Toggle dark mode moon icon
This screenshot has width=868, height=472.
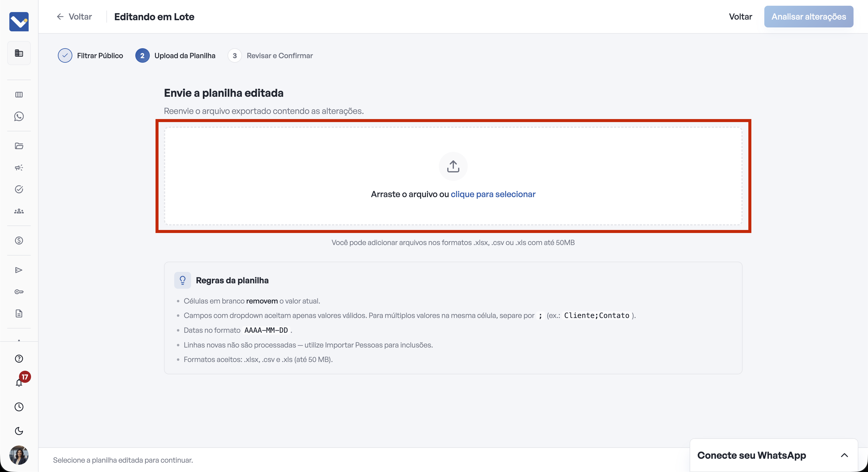[x=19, y=431]
